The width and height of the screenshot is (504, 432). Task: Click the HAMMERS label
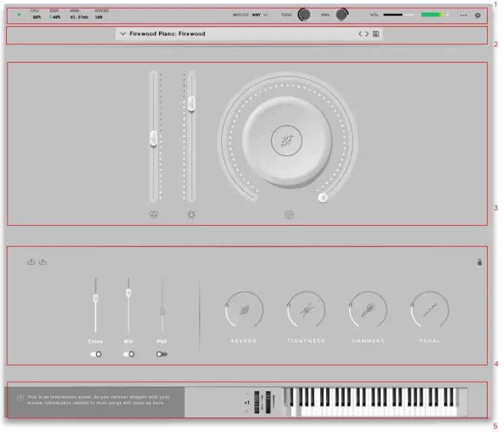click(x=368, y=341)
